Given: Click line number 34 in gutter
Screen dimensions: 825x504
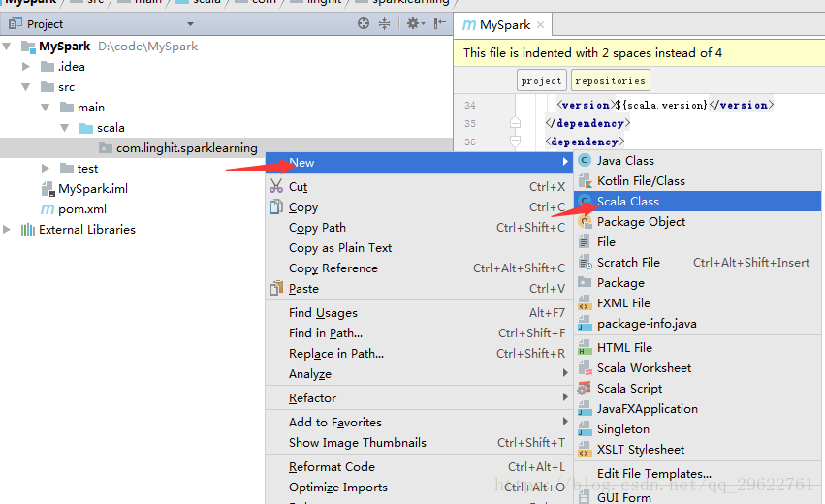Looking at the screenshot, I should click(x=470, y=106).
